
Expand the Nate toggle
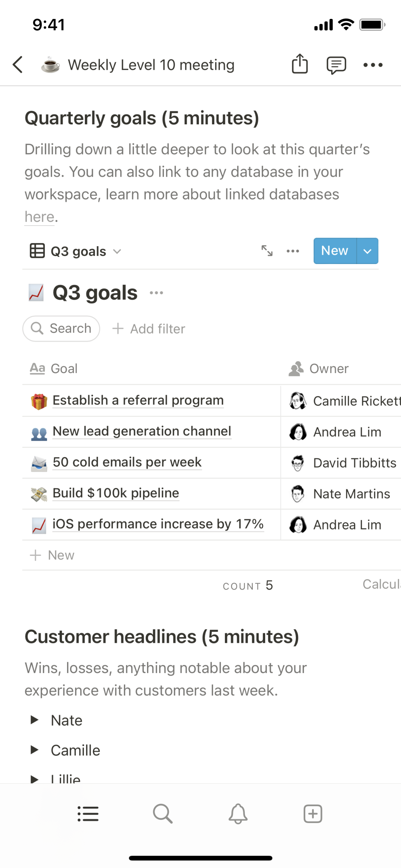pyautogui.click(x=35, y=720)
